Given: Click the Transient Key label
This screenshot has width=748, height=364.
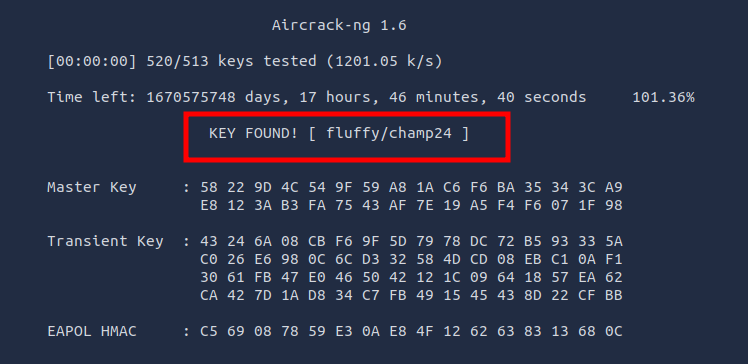Looking at the screenshot, I should pyautogui.click(x=105, y=241).
